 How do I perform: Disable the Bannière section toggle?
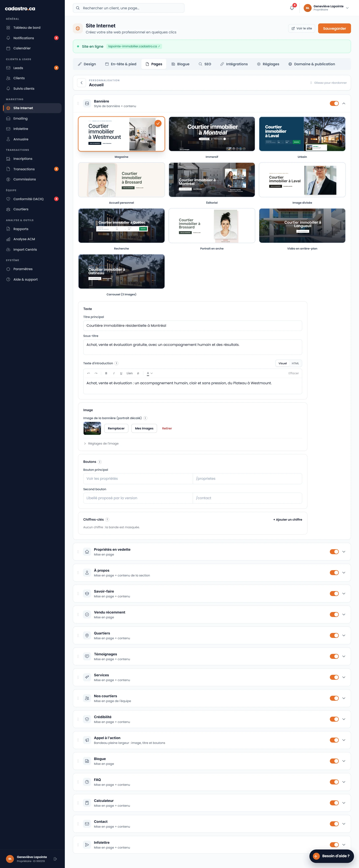pyautogui.click(x=334, y=103)
